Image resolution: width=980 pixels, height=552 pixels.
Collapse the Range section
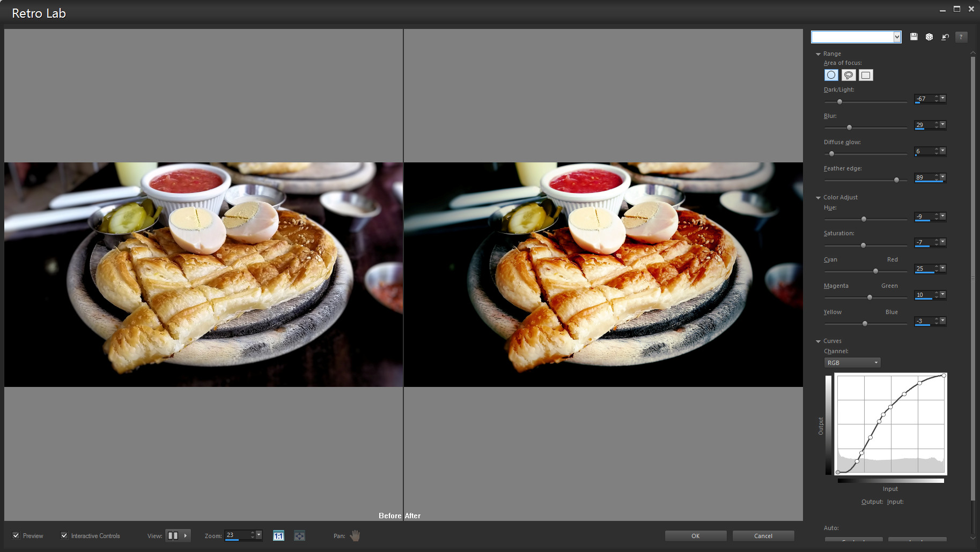tap(818, 54)
